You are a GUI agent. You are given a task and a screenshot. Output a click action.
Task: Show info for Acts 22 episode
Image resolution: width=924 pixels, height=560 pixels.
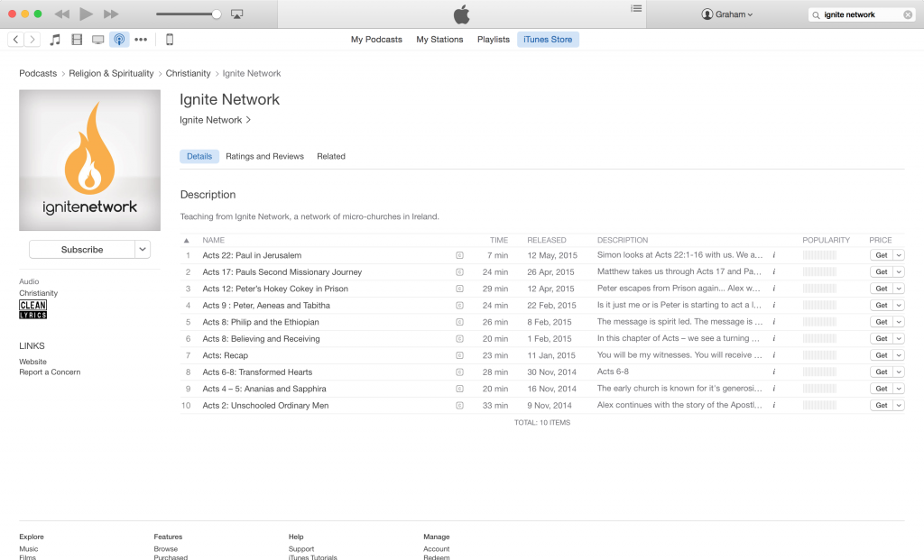point(773,255)
